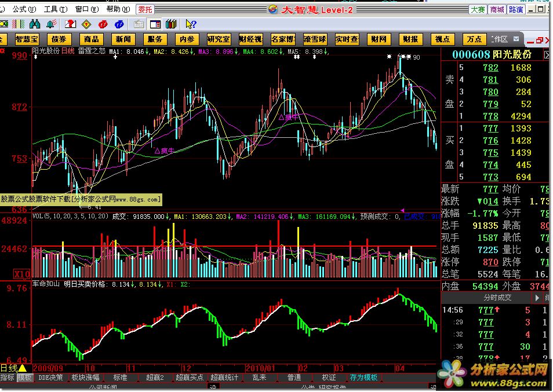Click the colored bar chart toolbar icon
This screenshot has height=392, width=553.
pos(19,24)
